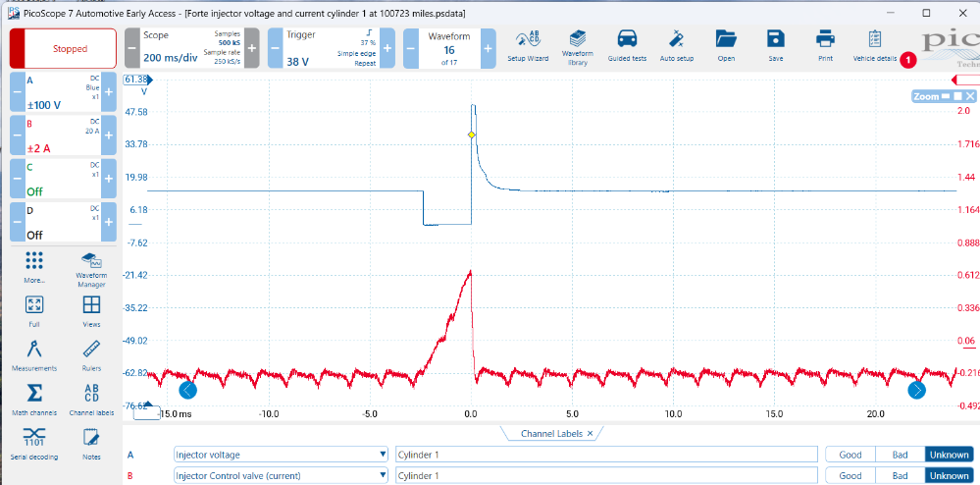Print the current waveform
This screenshot has height=485, width=980.
(825, 47)
